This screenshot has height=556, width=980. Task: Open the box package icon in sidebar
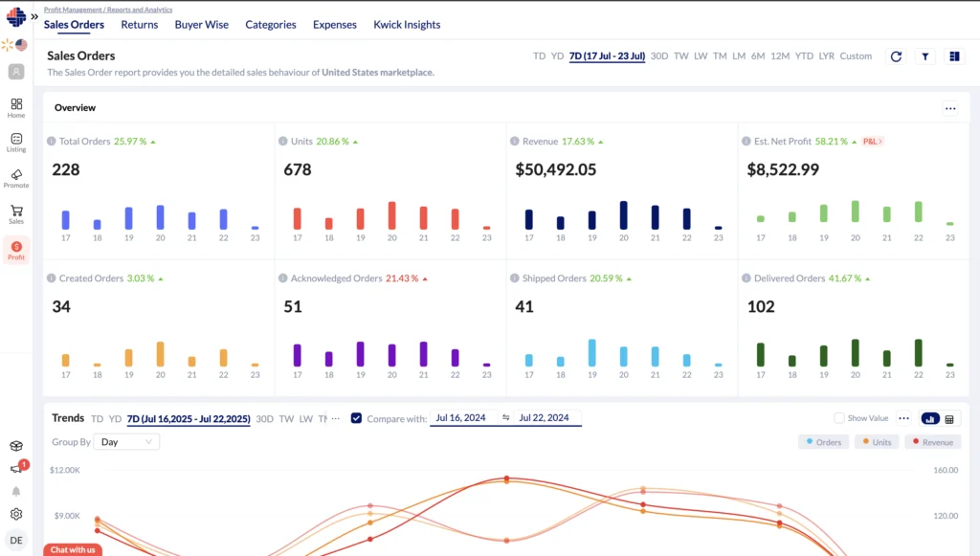pos(16,446)
